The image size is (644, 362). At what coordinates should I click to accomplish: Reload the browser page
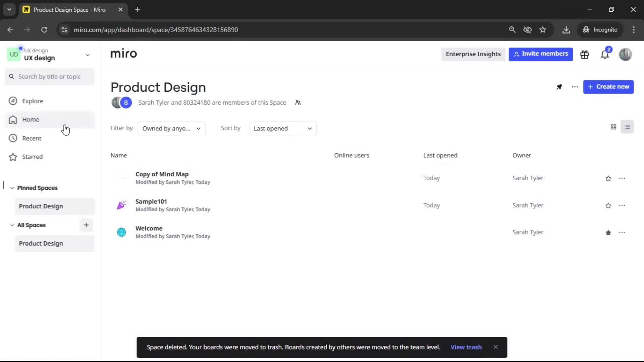click(x=44, y=30)
